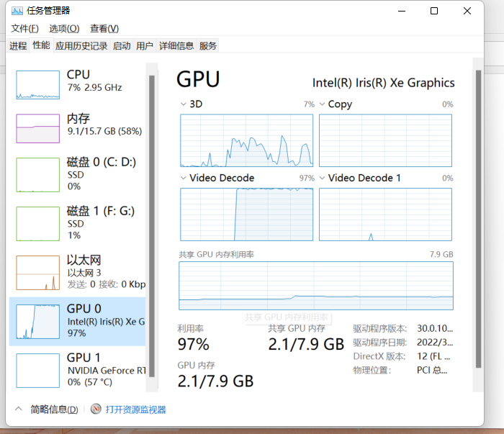Switch to the 进程 tab

point(18,46)
